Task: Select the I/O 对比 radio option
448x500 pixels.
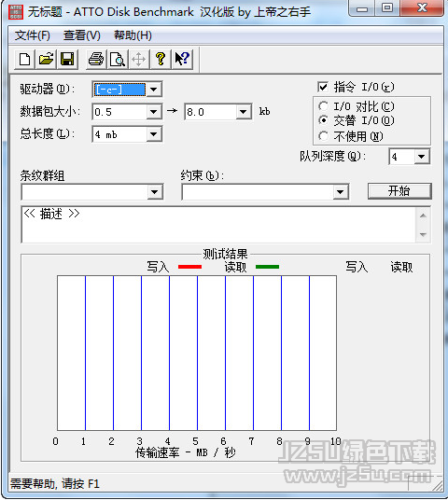Action: (323, 105)
